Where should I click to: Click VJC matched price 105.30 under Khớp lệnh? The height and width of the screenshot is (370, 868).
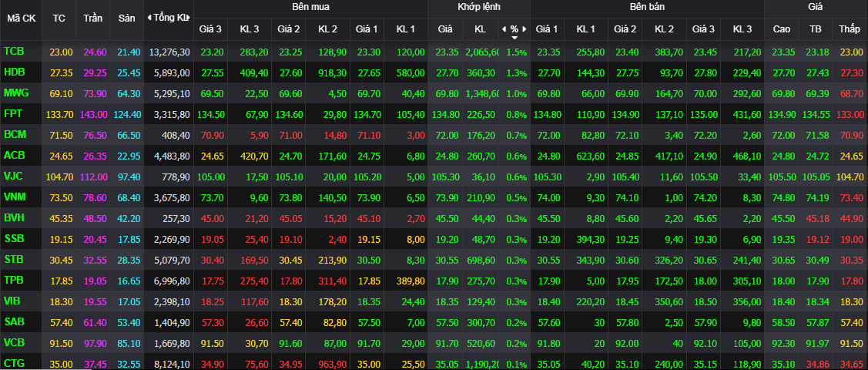444,177
